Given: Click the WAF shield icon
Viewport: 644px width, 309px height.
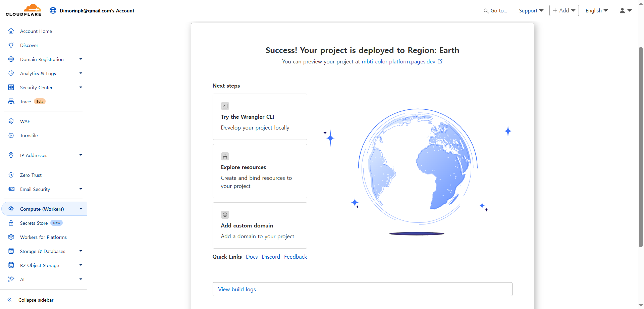Looking at the screenshot, I should coord(11,121).
